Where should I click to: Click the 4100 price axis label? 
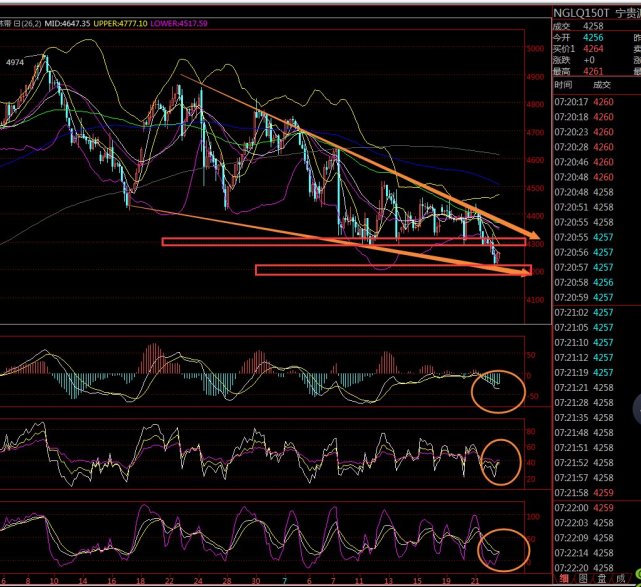click(536, 300)
